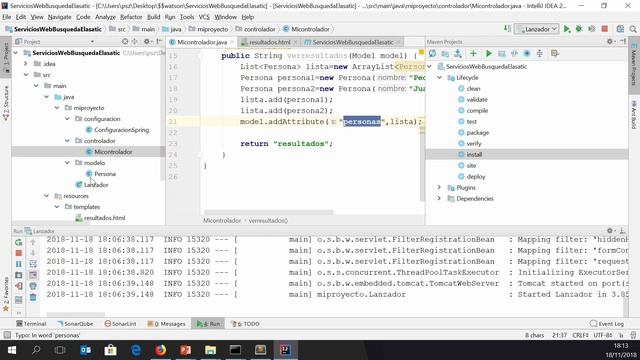The height and width of the screenshot is (360, 640).
Task: Collapse all nodes in the Maven Projects panel
Action: 540,53
